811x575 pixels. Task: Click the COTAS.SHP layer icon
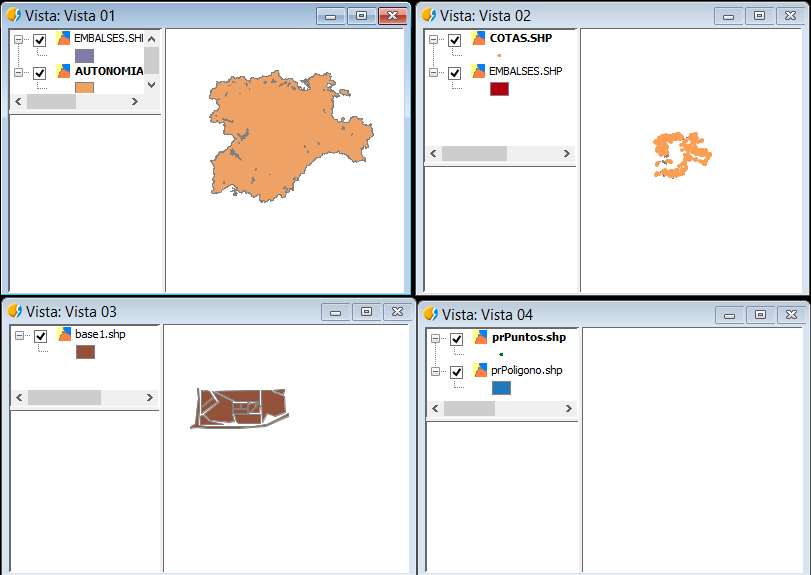[x=479, y=39]
